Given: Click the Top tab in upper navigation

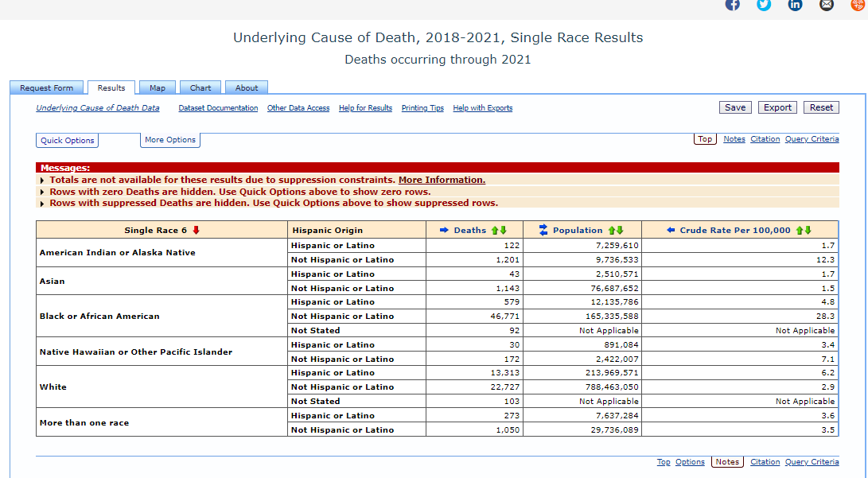Looking at the screenshot, I should 705,139.
